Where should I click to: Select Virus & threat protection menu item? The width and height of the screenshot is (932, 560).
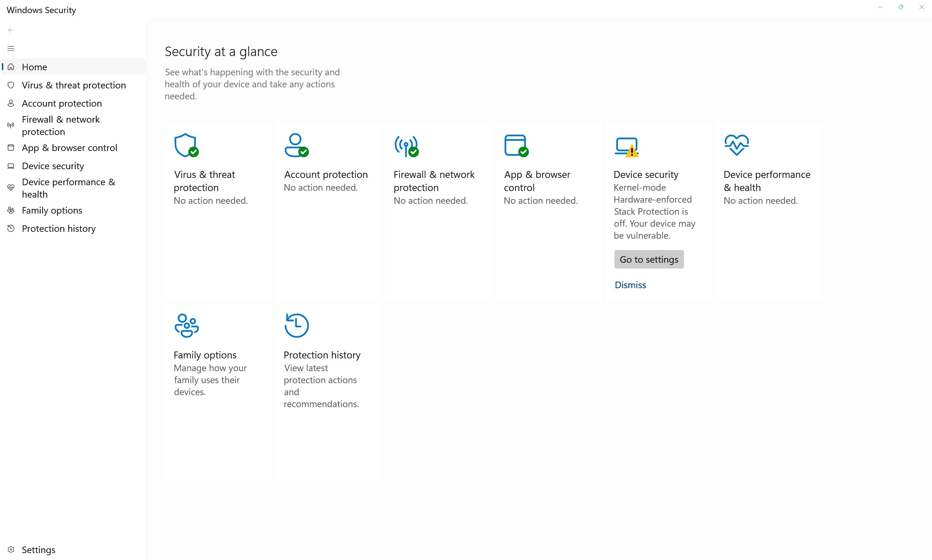[73, 84]
